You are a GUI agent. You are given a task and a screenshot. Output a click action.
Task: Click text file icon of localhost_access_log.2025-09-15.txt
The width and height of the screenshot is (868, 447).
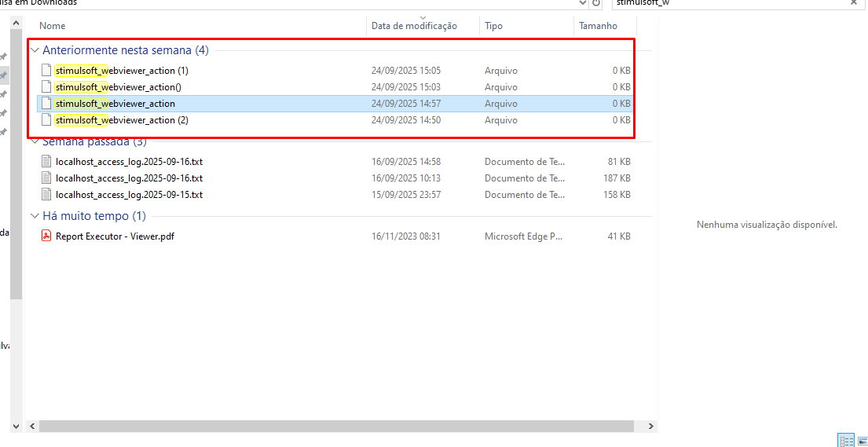pyautogui.click(x=46, y=195)
